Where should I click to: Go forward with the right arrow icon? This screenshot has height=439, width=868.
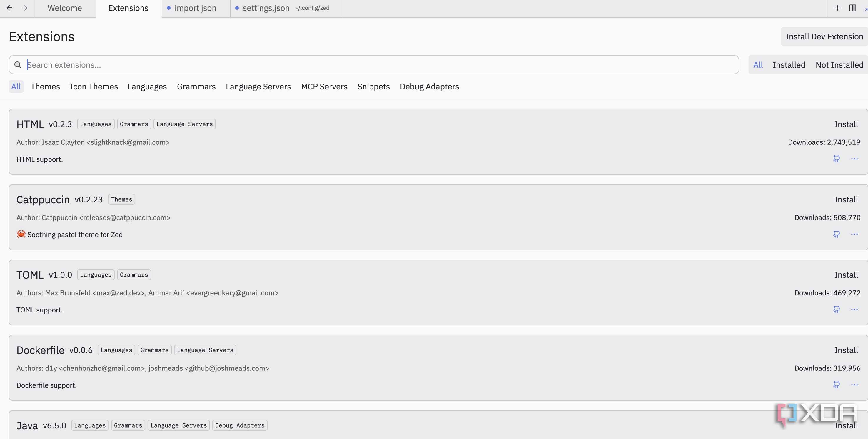25,8
